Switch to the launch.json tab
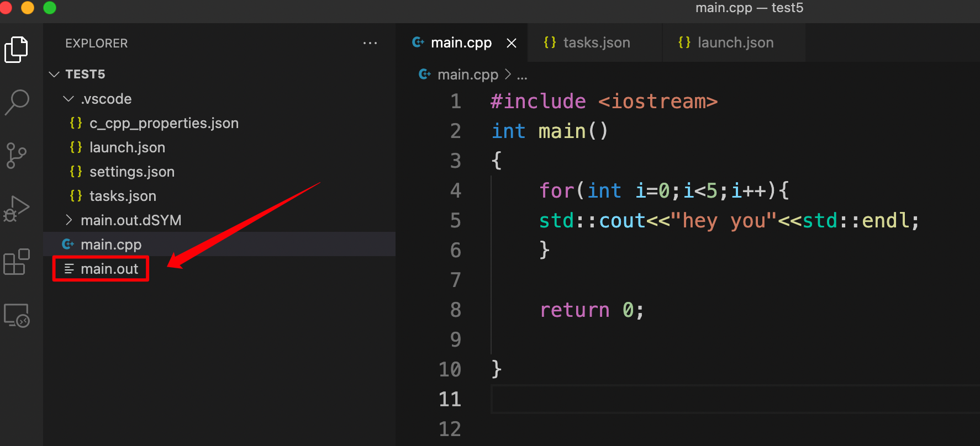This screenshot has width=980, height=446. (734, 43)
